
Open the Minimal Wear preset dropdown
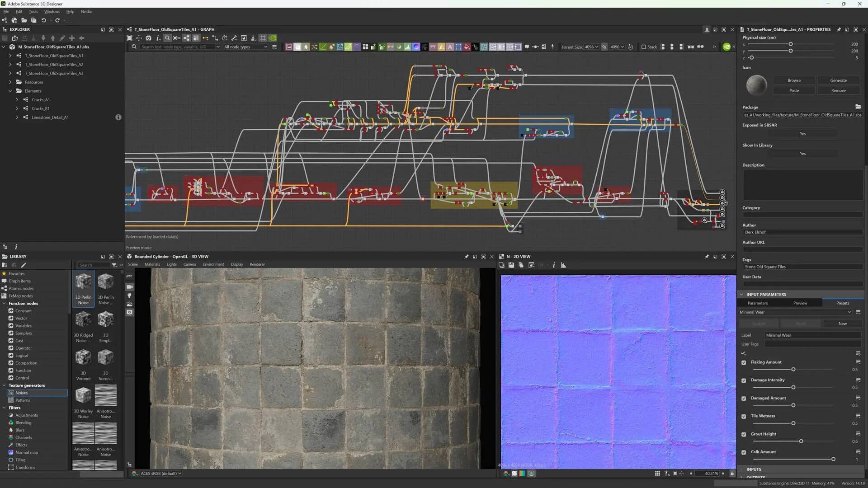(796, 312)
